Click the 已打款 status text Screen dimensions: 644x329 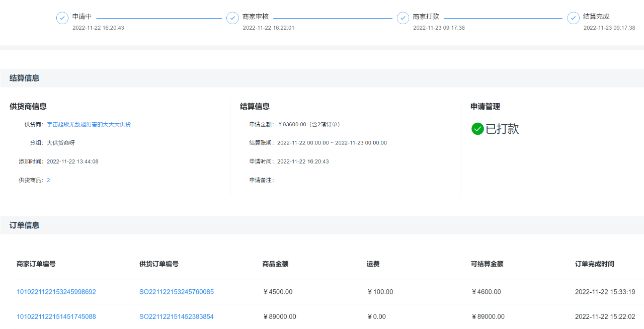(502, 129)
